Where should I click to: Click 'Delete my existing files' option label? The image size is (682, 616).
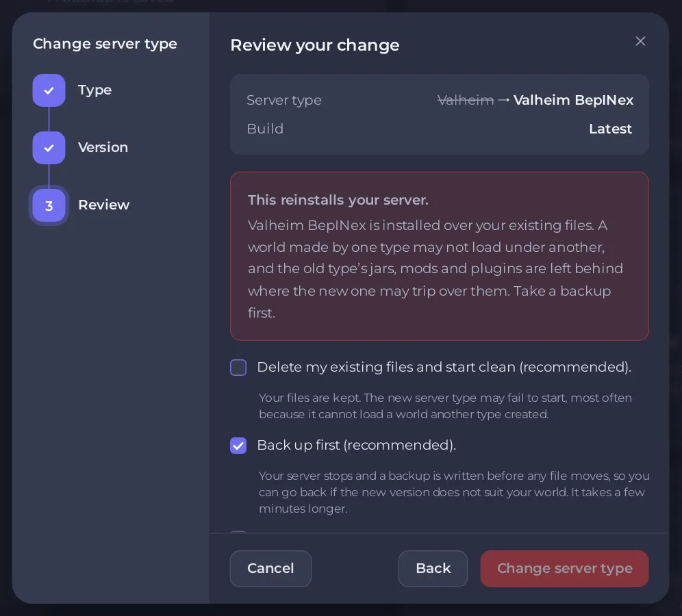pos(444,368)
